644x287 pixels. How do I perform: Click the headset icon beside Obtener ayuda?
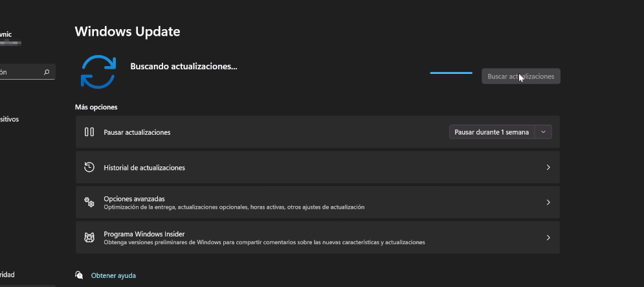[79, 275]
